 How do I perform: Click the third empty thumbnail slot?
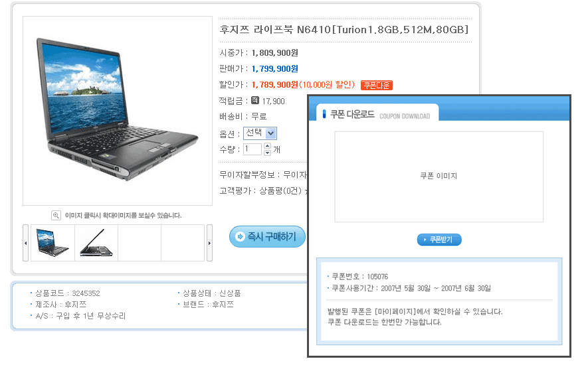click(x=140, y=243)
